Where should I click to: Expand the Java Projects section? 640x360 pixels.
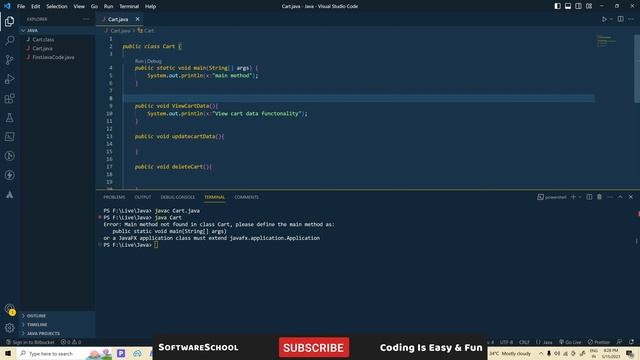coord(58,333)
